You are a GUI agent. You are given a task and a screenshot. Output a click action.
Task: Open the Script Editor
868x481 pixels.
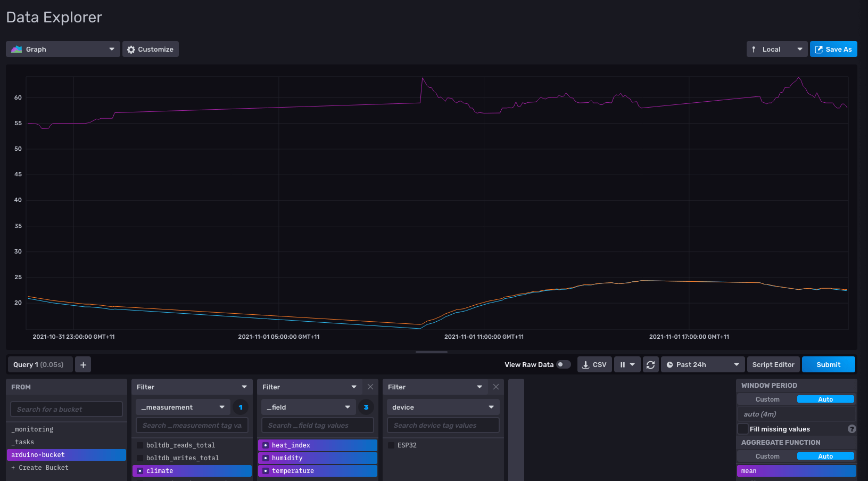tap(773, 364)
